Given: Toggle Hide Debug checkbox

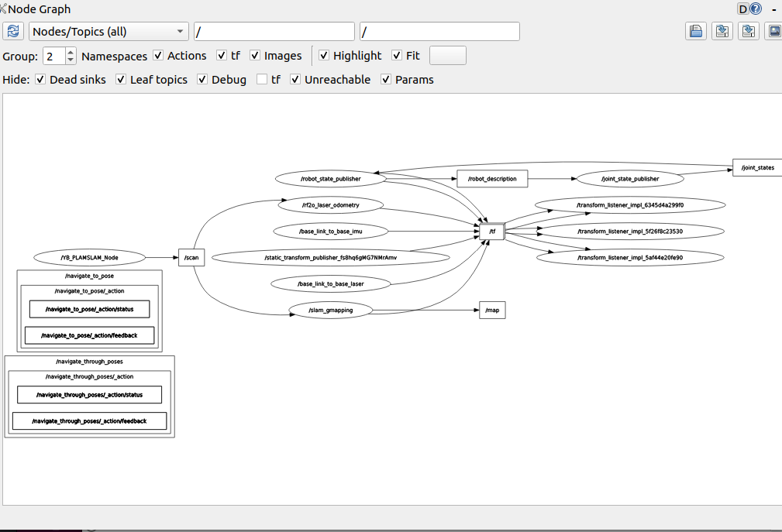Looking at the screenshot, I should [202, 80].
